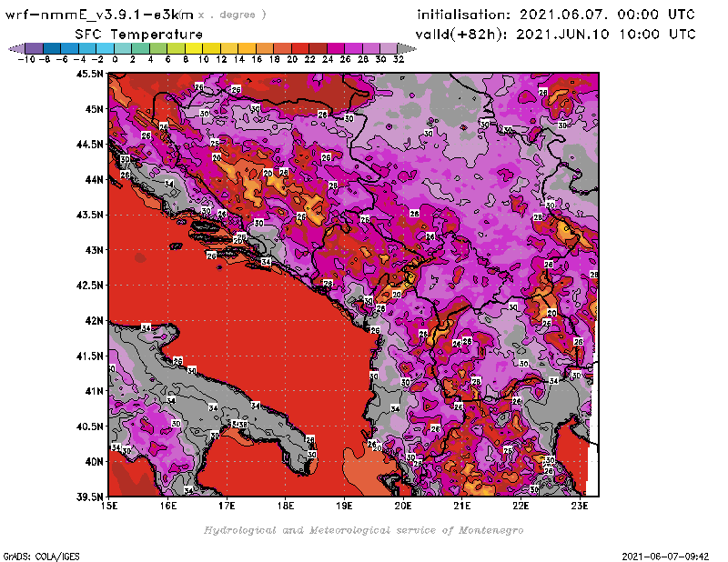
Task: Click the red 20 to 22 legend swatch
Action: click(x=300, y=48)
